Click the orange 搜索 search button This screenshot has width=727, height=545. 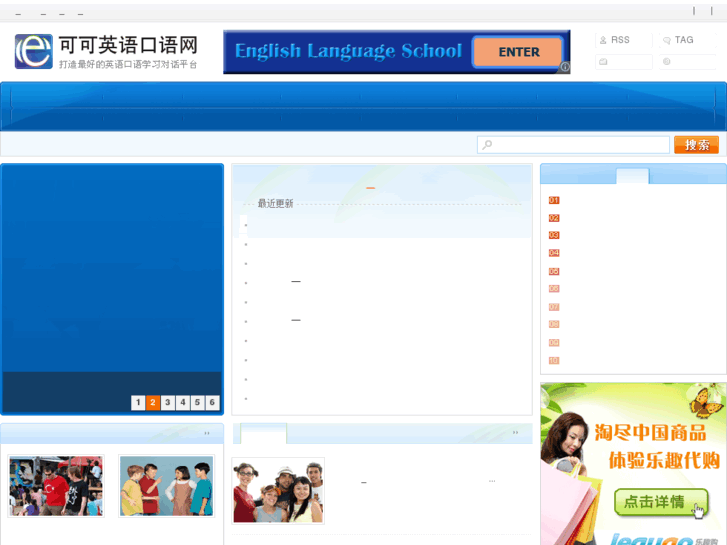click(696, 145)
